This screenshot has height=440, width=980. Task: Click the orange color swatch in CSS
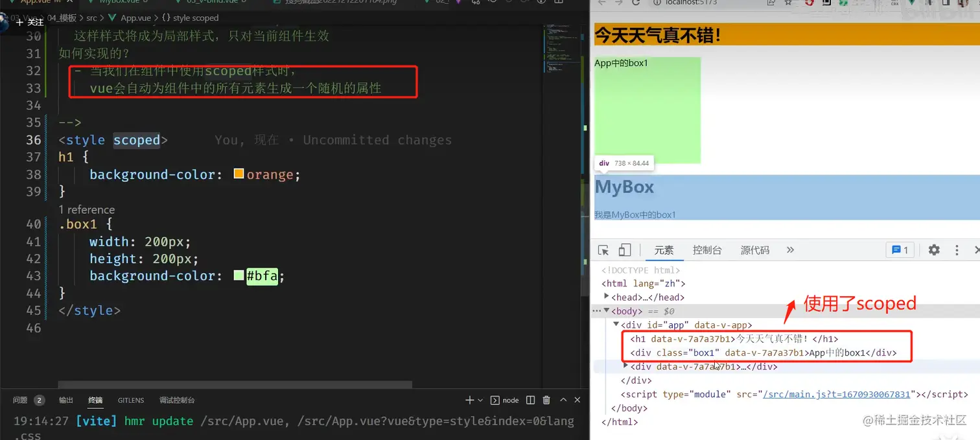coord(239,174)
